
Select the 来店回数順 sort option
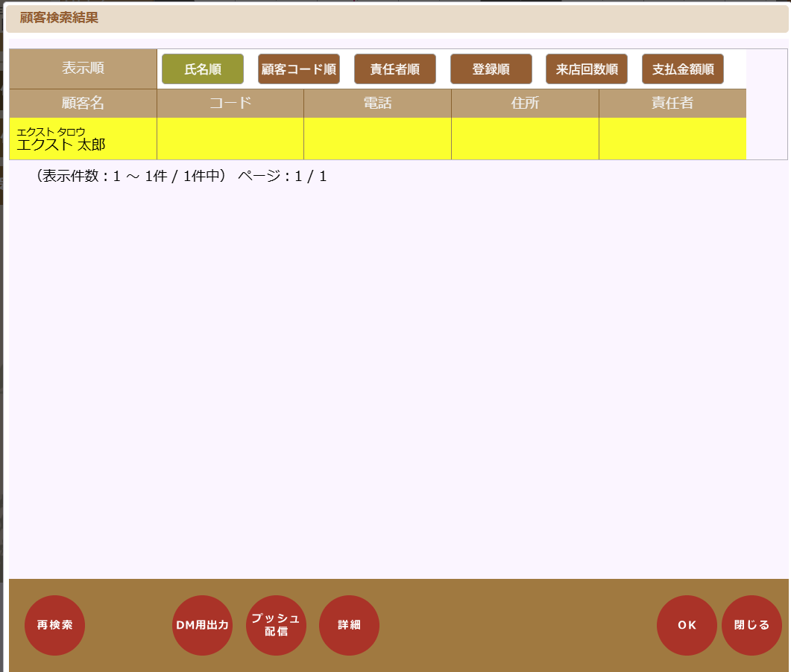(x=586, y=69)
